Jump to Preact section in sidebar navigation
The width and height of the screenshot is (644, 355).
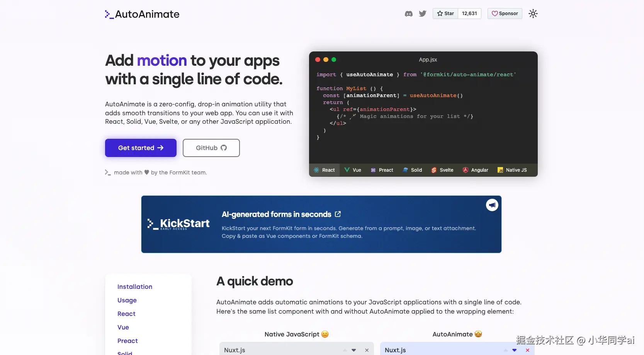point(127,341)
